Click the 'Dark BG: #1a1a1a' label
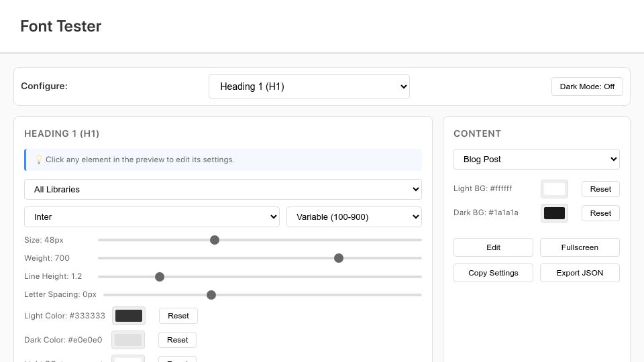This screenshot has height=362, width=644. (x=486, y=213)
